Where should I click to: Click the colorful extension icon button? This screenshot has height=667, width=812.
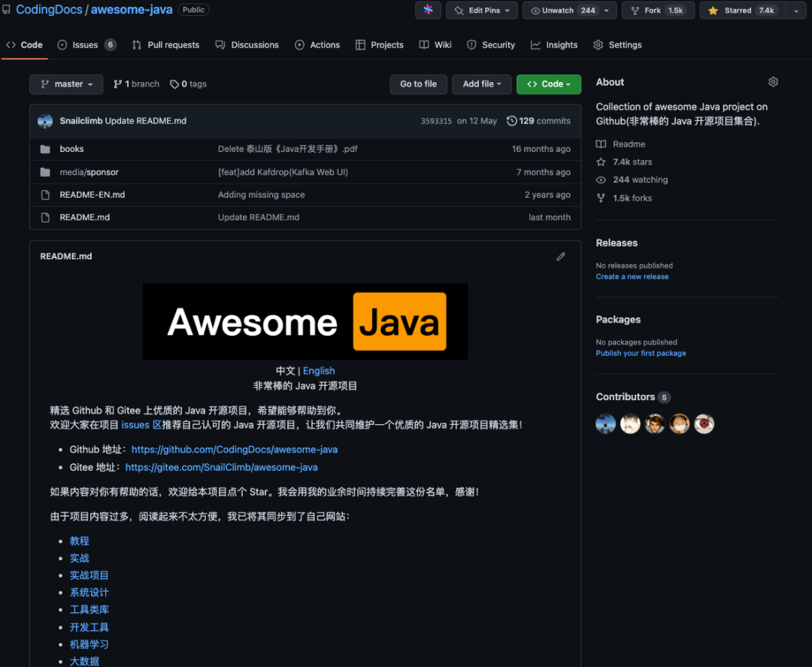coord(428,11)
